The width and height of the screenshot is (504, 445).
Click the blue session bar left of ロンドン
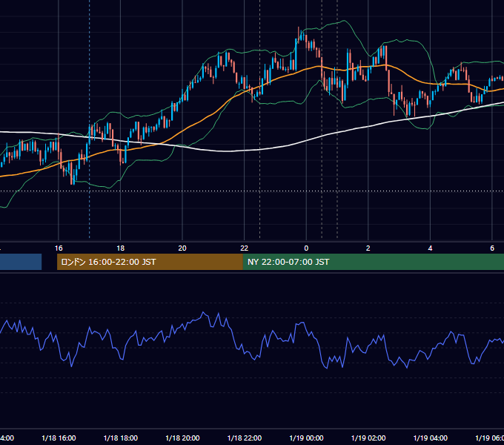click(21, 262)
